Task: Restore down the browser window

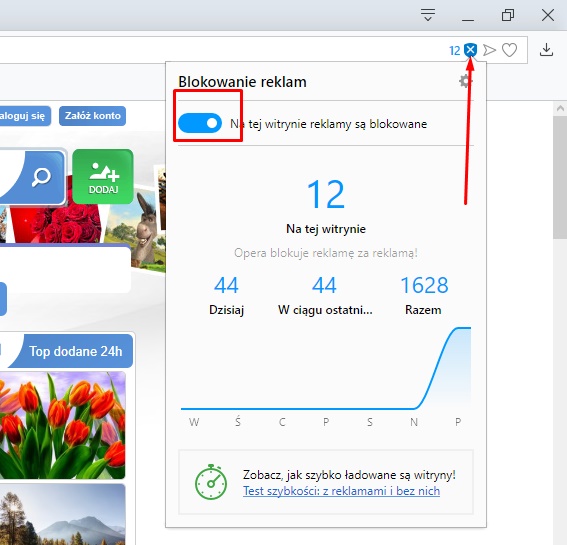Action: tap(508, 15)
